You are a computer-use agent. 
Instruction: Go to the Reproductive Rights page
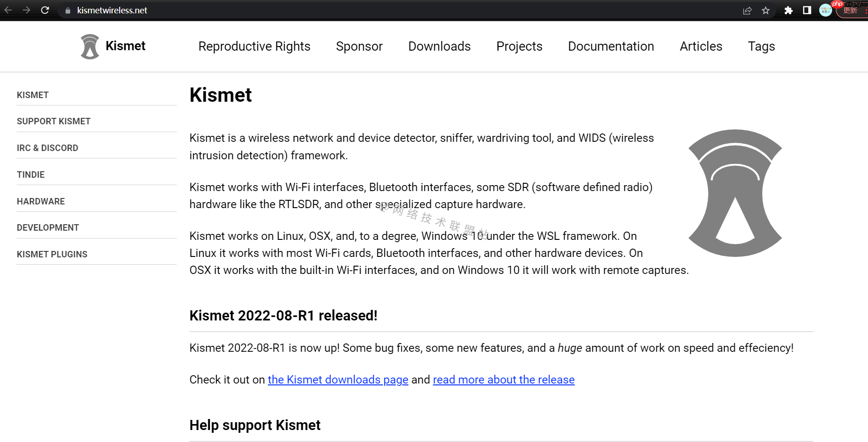click(x=254, y=47)
